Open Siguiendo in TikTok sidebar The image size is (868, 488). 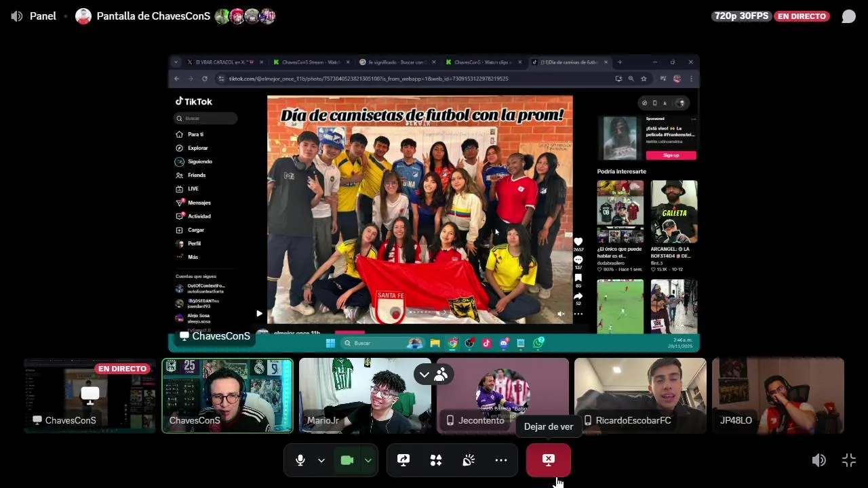click(x=199, y=161)
